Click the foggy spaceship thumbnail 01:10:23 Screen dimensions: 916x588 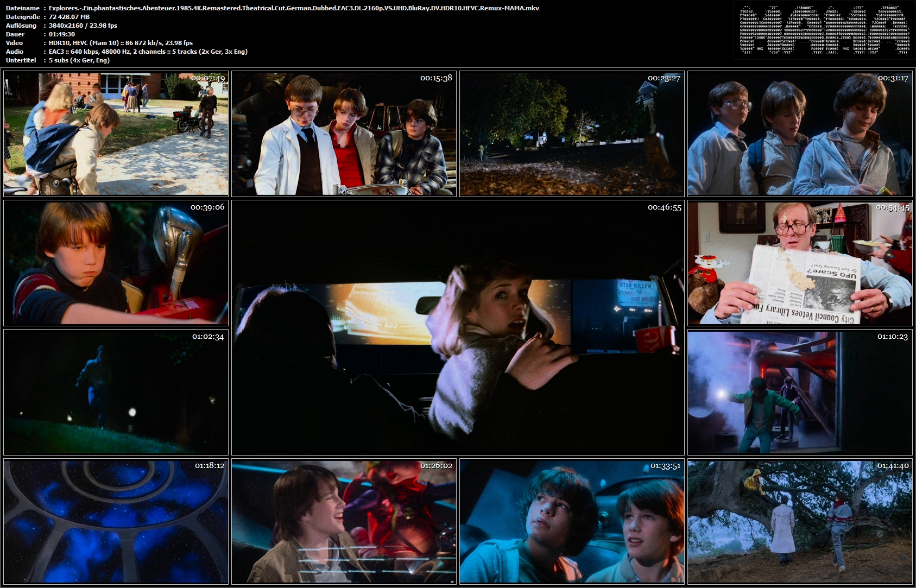[x=800, y=392]
